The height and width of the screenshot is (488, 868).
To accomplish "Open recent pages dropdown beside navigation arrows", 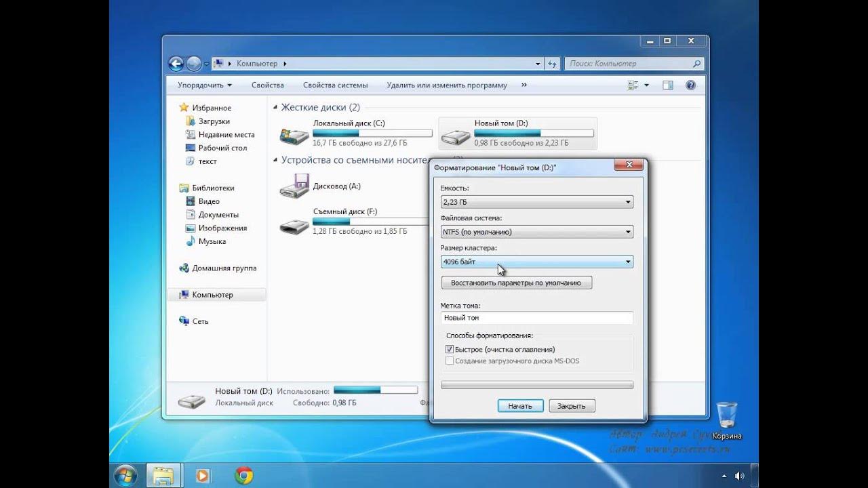I will [207, 64].
